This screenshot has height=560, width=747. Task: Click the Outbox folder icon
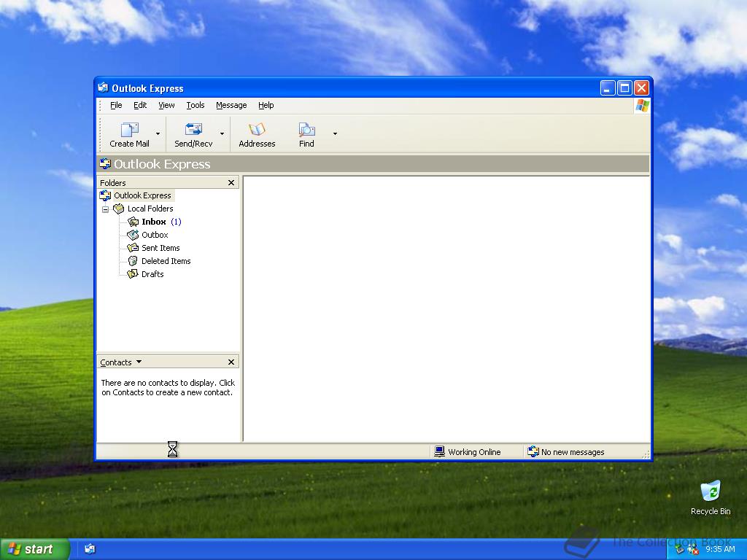click(x=133, y=235)
